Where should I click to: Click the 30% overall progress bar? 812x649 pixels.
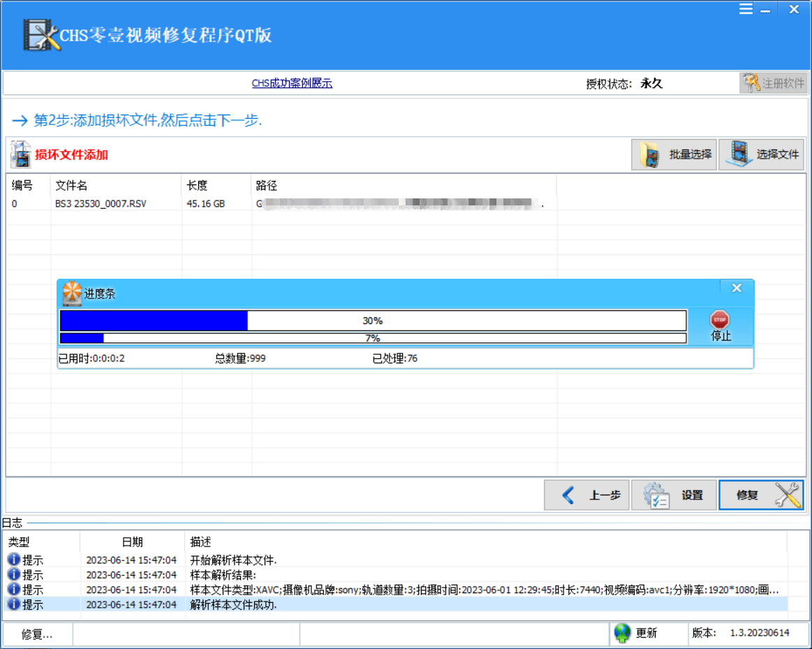pyautogui.click(x=374, y=321)
